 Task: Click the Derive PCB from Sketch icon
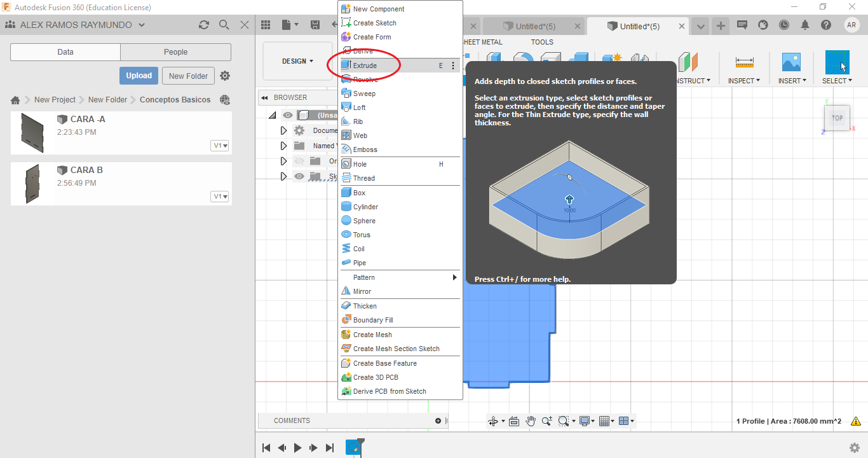pos(346,391)
